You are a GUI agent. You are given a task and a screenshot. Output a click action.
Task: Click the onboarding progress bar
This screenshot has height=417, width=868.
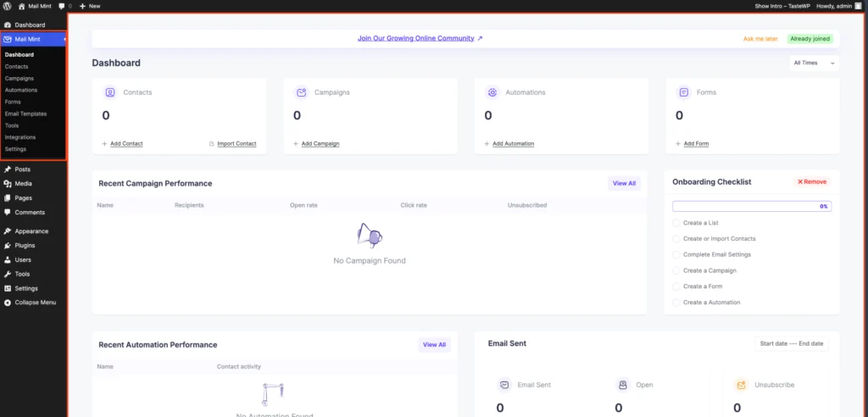pos(751,206)
